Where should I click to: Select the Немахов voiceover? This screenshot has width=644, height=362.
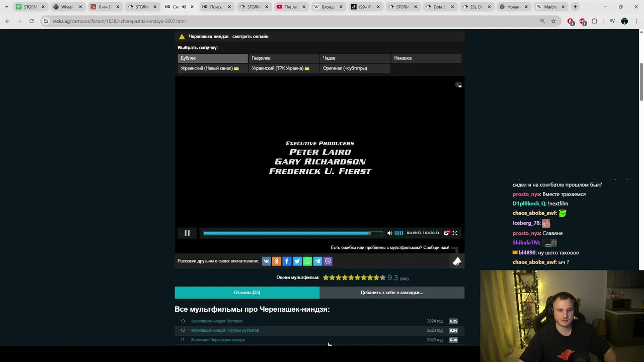click(x=426, y=58)
